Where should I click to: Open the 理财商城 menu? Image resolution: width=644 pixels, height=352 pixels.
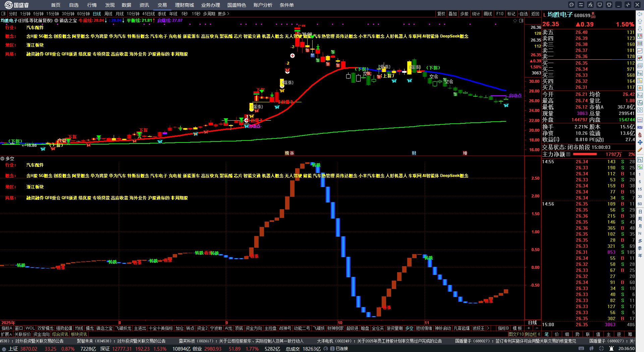(x=184, y=5)
